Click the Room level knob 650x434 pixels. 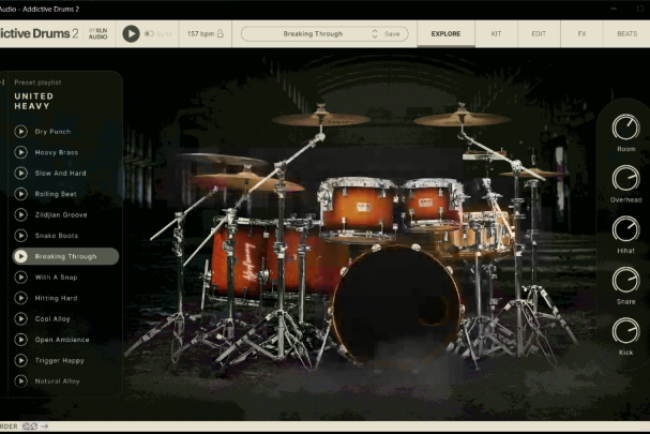pos(626,128)
